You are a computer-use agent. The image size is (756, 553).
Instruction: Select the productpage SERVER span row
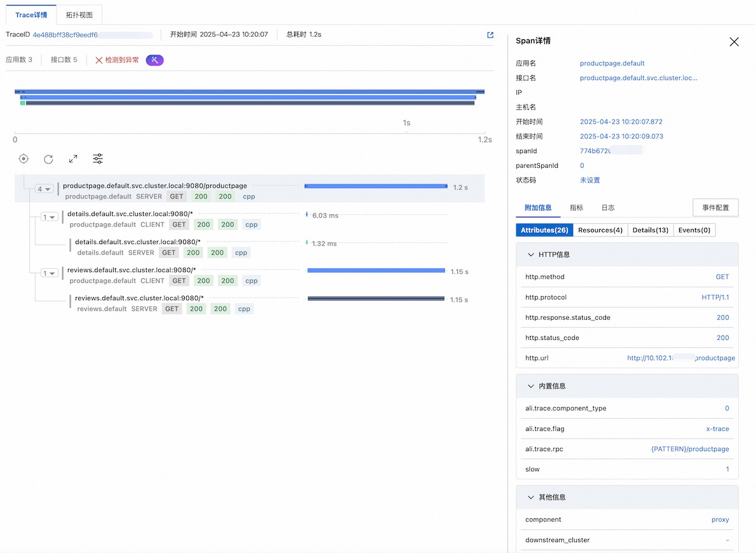pos(250,188)
